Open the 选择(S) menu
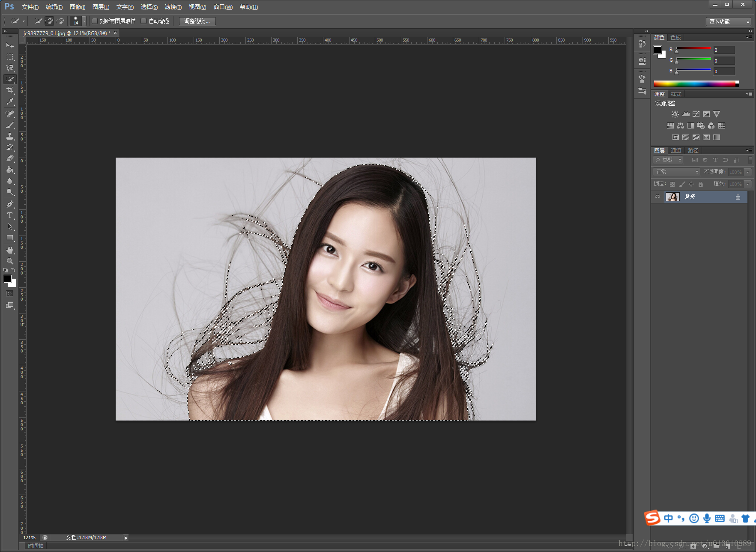Image resolution: width=756 pixels, height=552 pixels. tap(149, 7)
